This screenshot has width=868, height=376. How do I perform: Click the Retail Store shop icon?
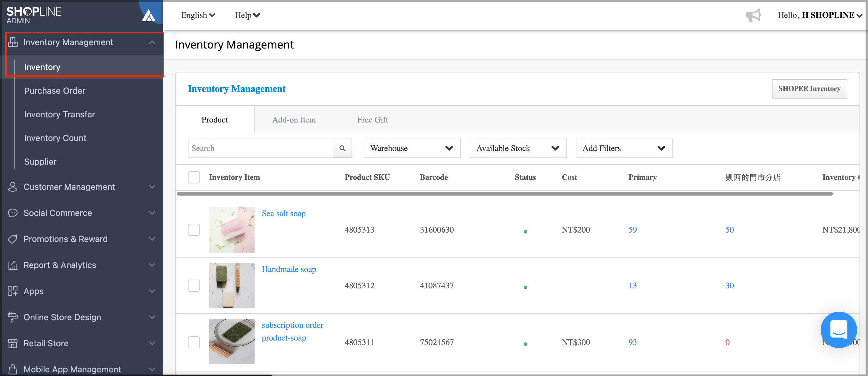(x=13, y=343)
